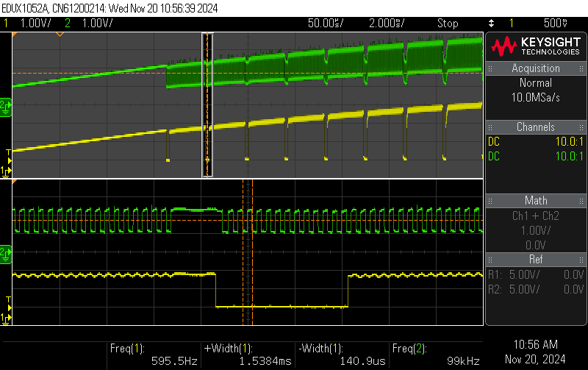Click green channel 10.0:1 probe ratio
This screenshot has height=370, width=588.
[569, 157]
